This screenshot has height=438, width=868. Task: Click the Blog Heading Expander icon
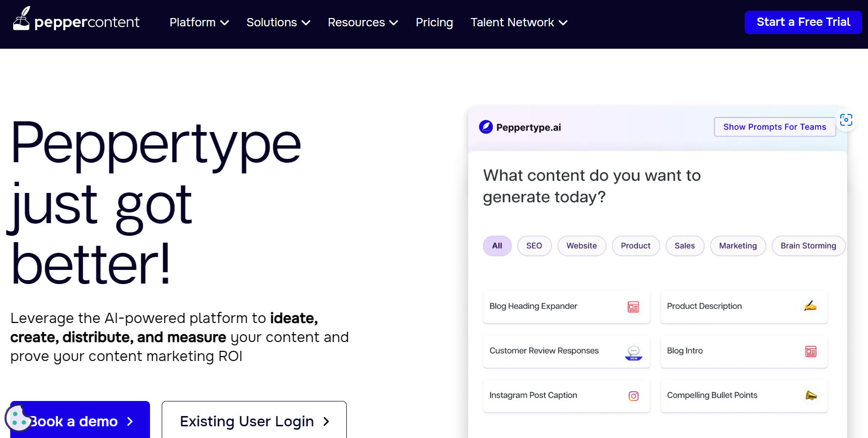tap(633, 307)
